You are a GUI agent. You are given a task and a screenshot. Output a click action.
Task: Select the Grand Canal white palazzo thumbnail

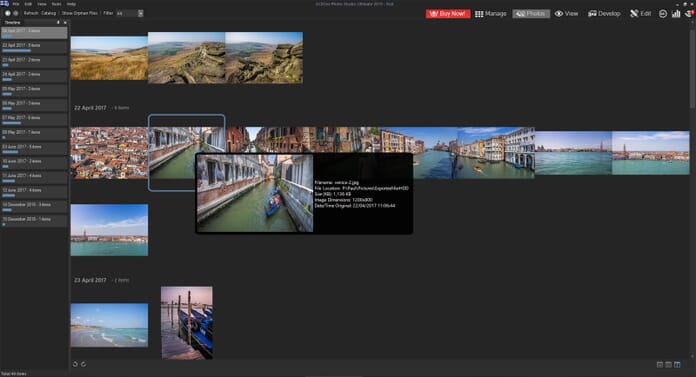496,153
